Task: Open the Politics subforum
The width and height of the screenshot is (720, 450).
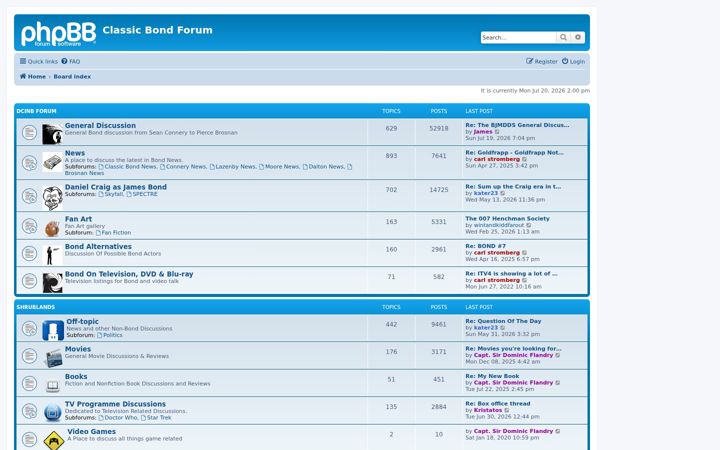Action: 112,335
